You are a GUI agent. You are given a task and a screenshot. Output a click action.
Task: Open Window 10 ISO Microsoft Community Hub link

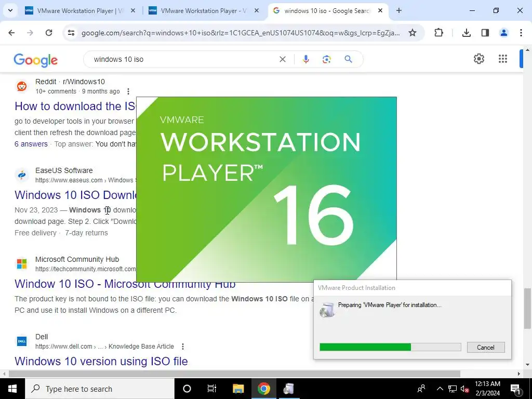click(x=125, y=284)
